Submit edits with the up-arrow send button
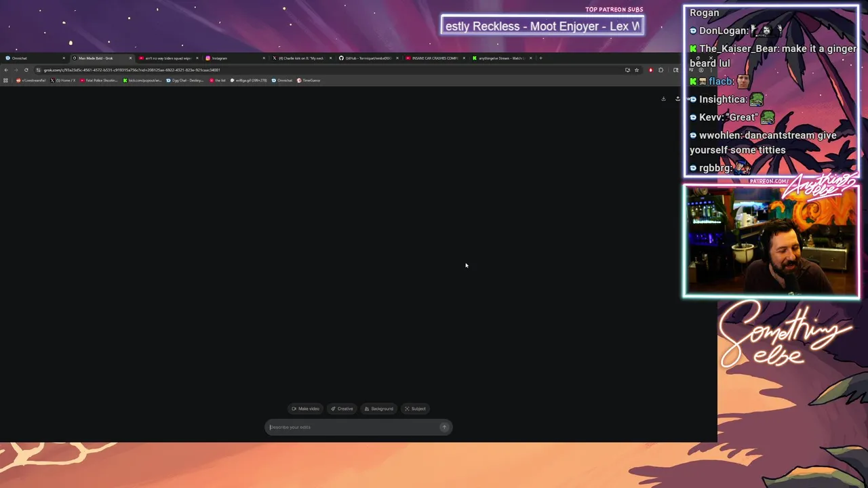This screenshot has width=868, height=488. pos(444,427)
